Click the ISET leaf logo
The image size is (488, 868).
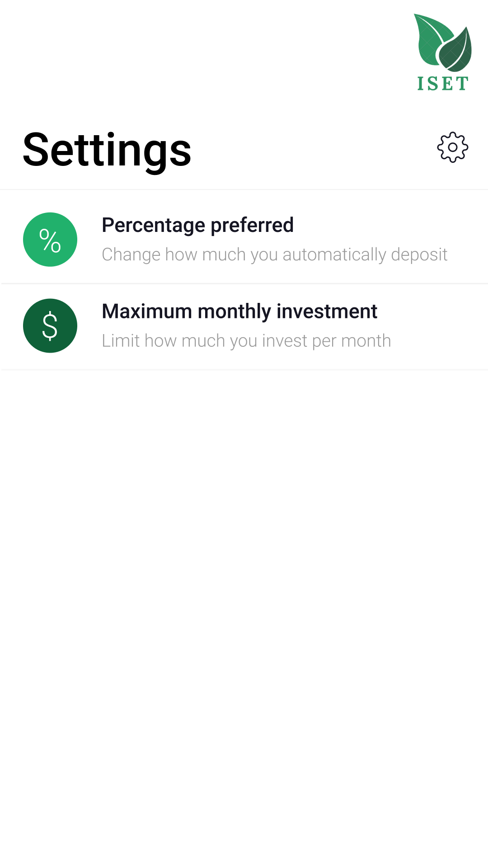(x=443, y=52)
